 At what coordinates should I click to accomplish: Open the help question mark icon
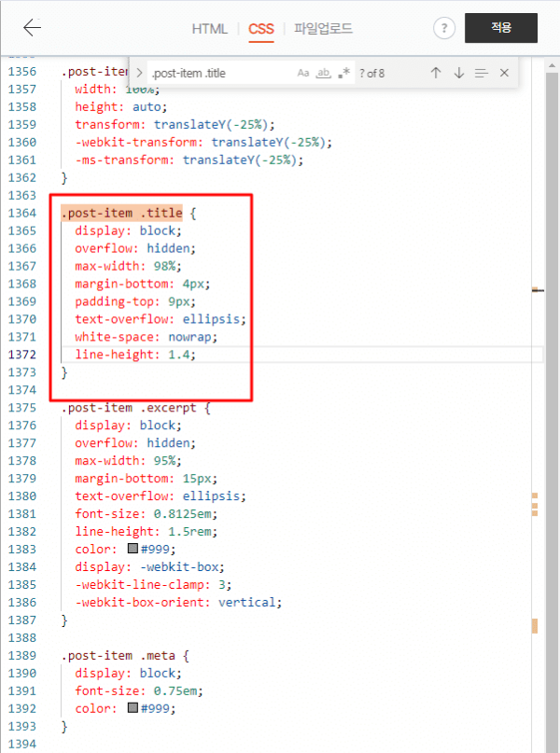443,28
